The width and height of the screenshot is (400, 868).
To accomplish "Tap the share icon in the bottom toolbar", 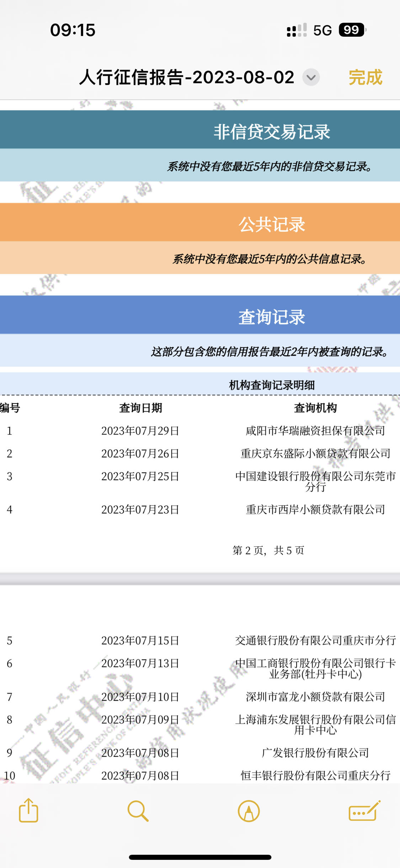I will coord(28,810).
